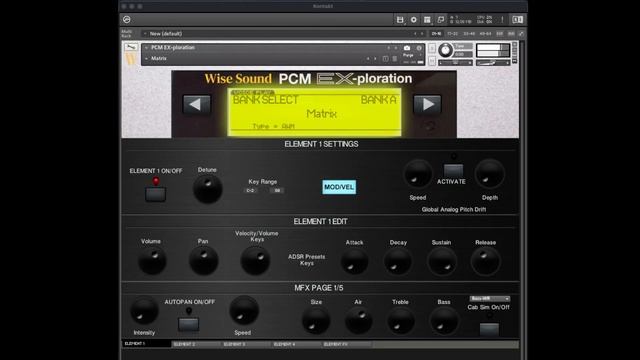Viewport: 640px width, 360px height.
Task: Click the Attack knob
Action: tap(354, 261)
